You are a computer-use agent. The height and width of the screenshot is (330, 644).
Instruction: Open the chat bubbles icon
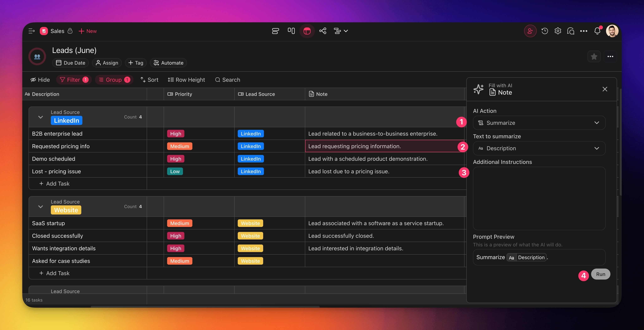click(x=571, y=31)
